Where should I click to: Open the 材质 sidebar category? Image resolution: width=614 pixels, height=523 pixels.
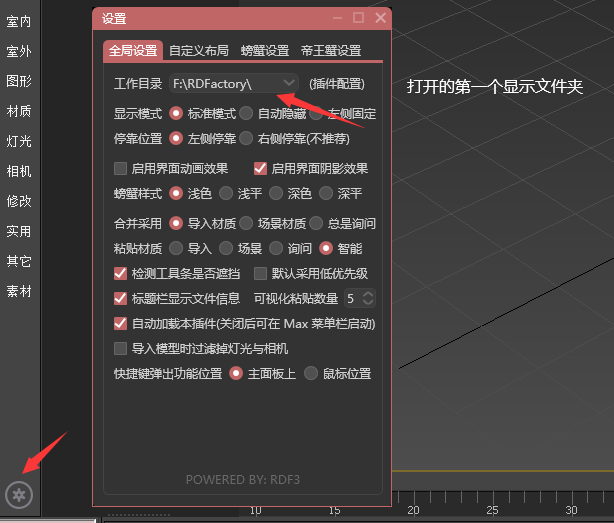tap(19, 111)
